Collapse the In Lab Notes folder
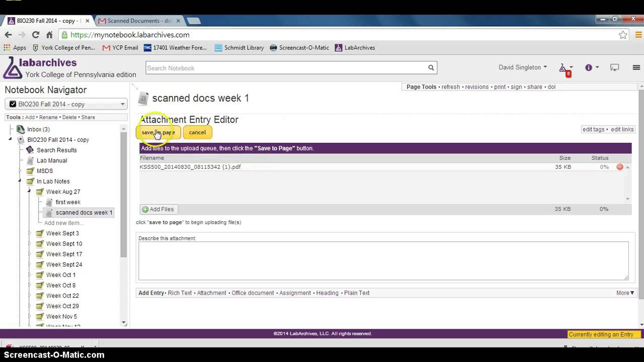Screen dimensions: 644x362 pos(20,181)
